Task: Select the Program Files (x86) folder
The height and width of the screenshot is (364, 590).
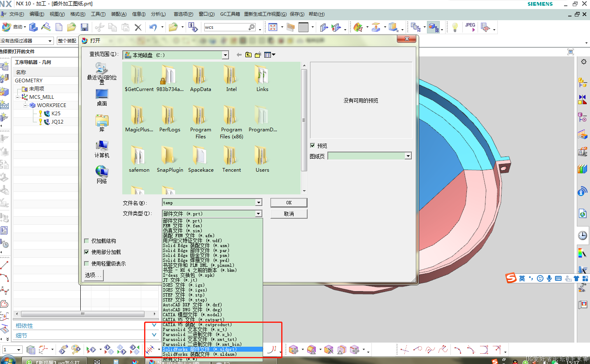Action: [x=231, y=122]
